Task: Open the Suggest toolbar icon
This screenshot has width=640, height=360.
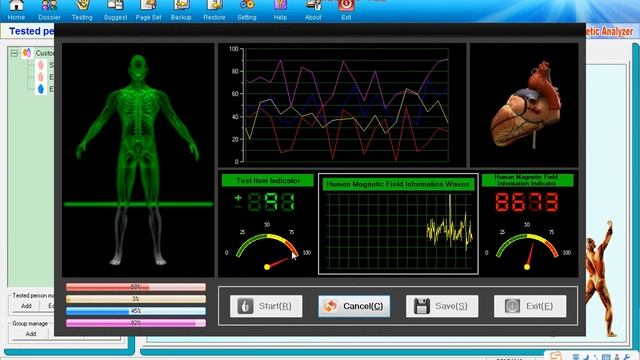Action: (x=116, y=10)
